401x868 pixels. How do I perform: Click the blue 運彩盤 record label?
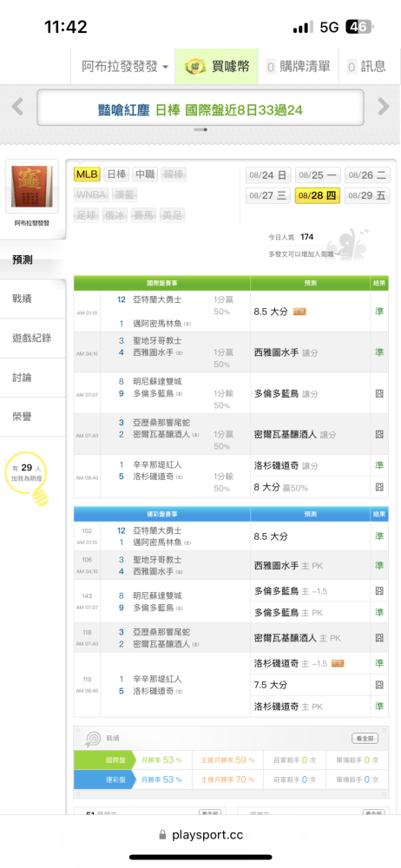tap(105, 779)
